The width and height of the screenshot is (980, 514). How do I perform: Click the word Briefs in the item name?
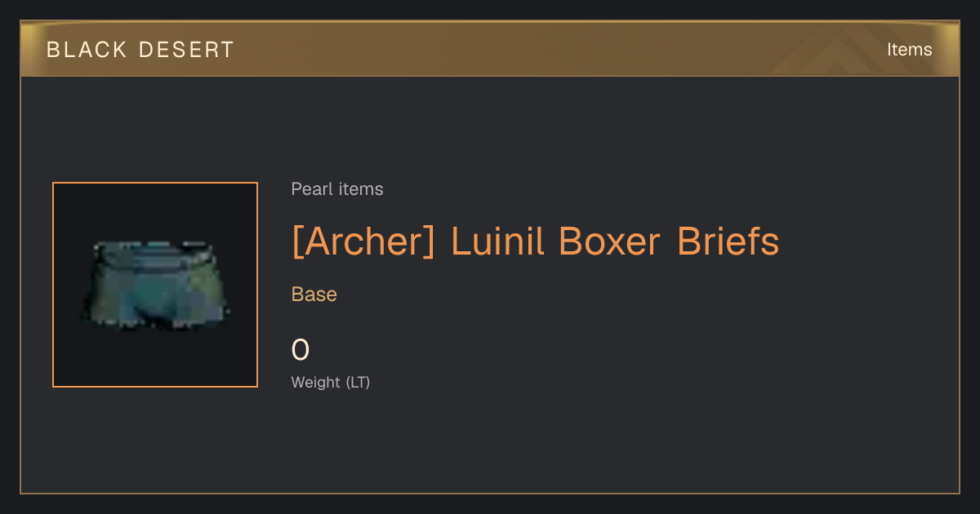point(728,241)
